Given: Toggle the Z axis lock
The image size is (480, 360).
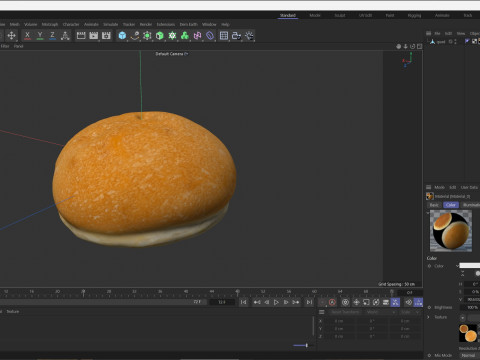Looking at the screenshot, I should click(x=52, y=35).
